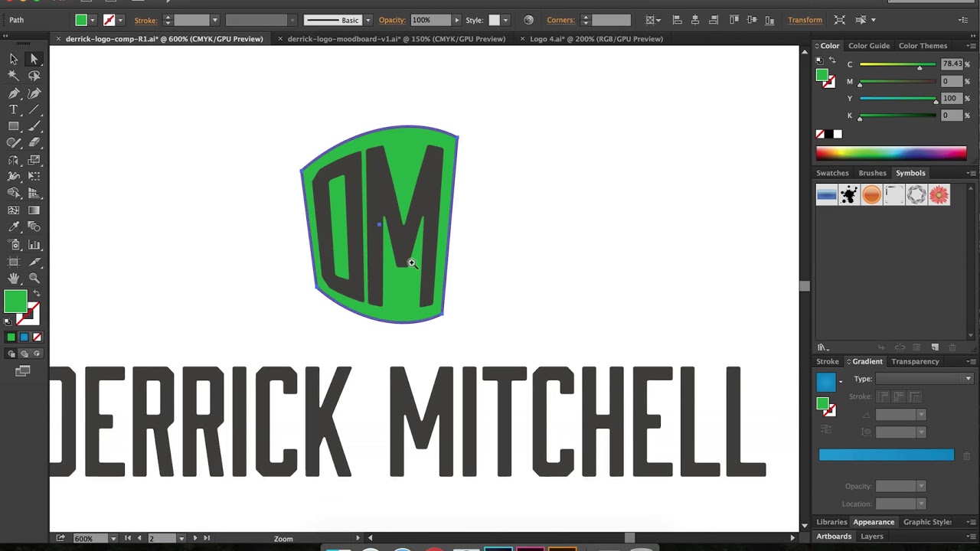Open the Layers panel tab
The image size is (980, 551).
pos(871,536)
